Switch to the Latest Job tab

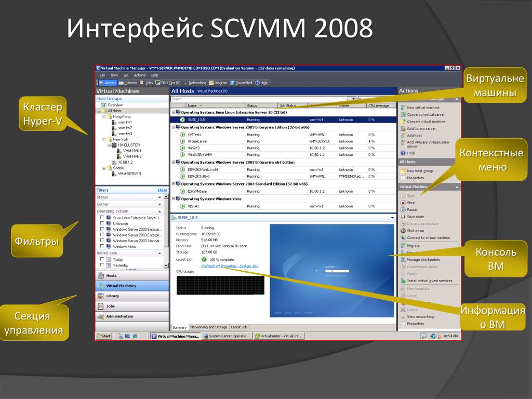239,327
